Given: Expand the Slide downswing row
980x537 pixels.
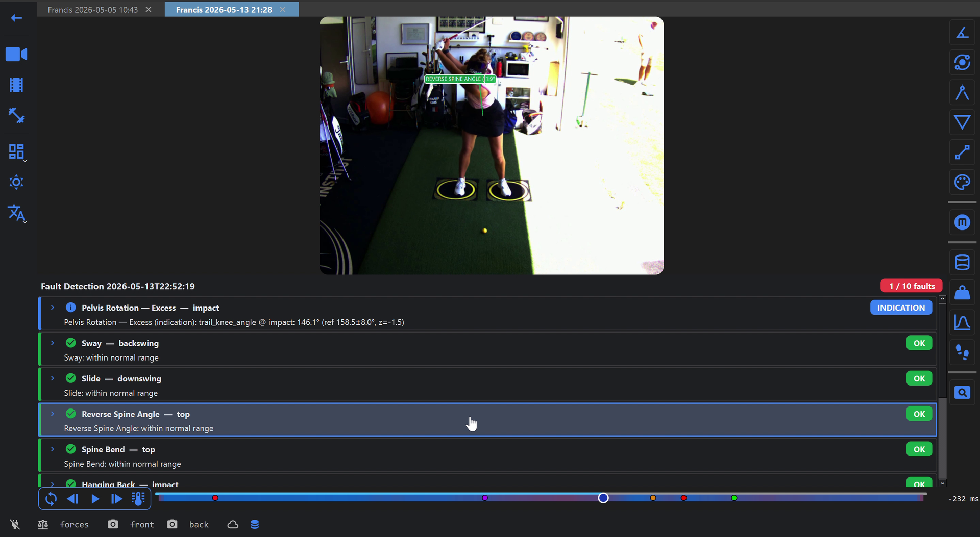Looking at the screenshot, I should tap(53, 378).
